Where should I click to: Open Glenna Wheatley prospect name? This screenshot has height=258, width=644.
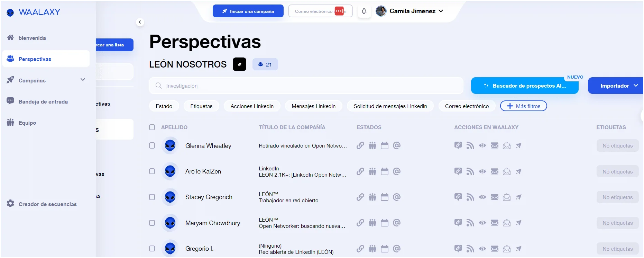(208, 146)
